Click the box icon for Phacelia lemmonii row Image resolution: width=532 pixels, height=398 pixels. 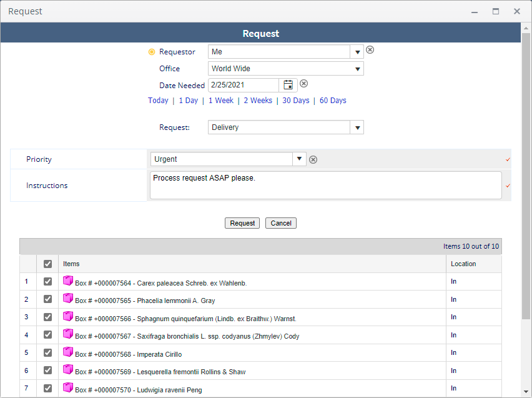[x=68, y=298]
